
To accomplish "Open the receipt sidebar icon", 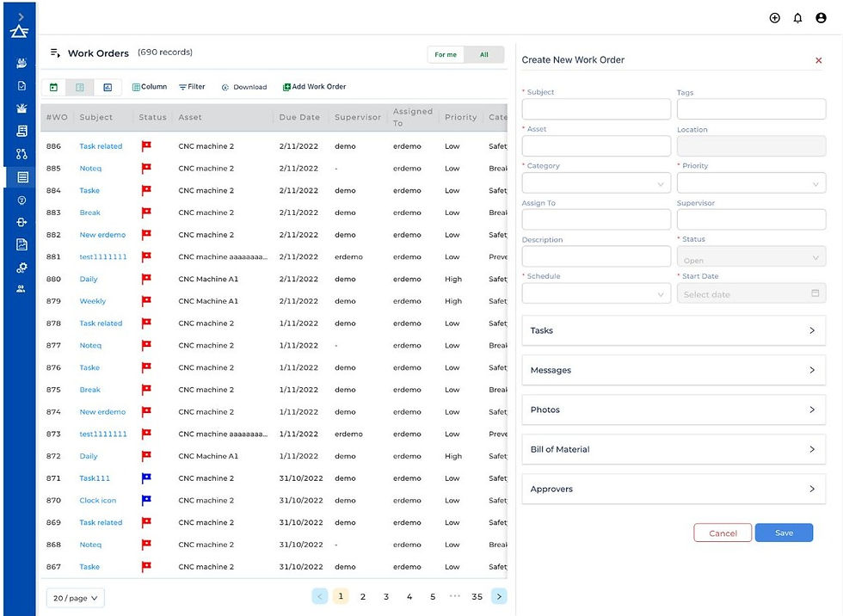I will [22, 131].
